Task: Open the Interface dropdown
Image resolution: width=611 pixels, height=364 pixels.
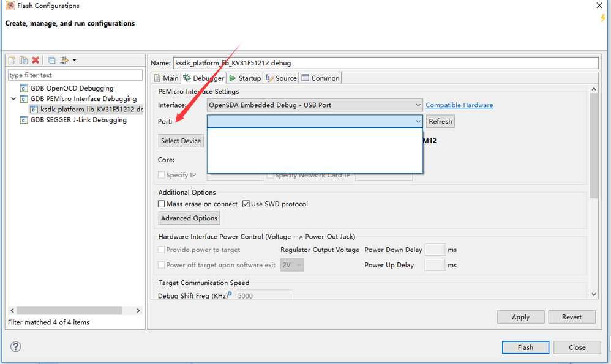Action: (315, 105)
